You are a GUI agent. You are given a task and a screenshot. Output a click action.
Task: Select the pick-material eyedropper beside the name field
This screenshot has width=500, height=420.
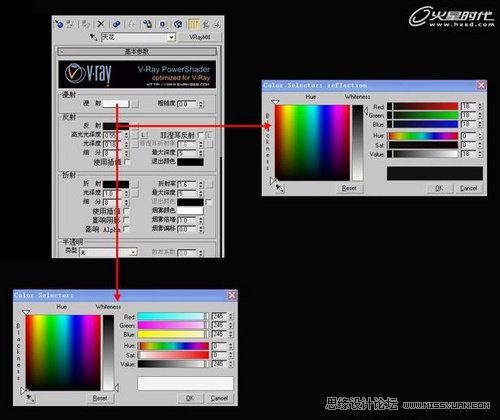click(x=93, y=37)
